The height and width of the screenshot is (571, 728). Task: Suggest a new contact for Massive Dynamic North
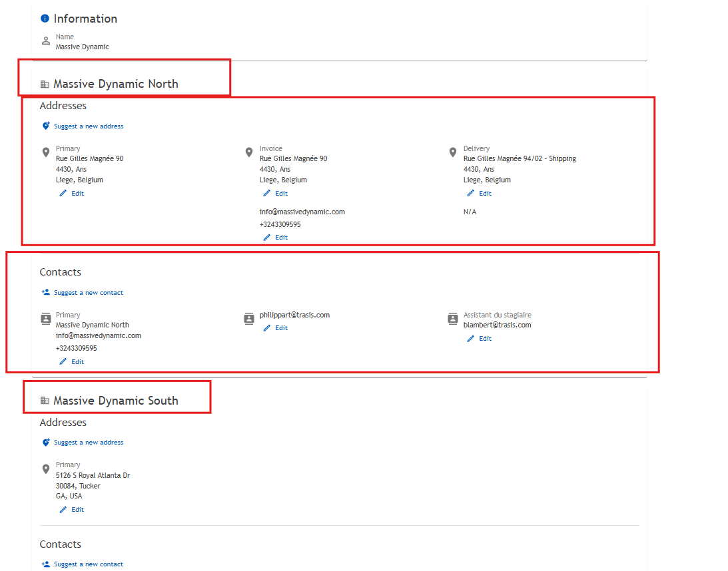point(89,293)
